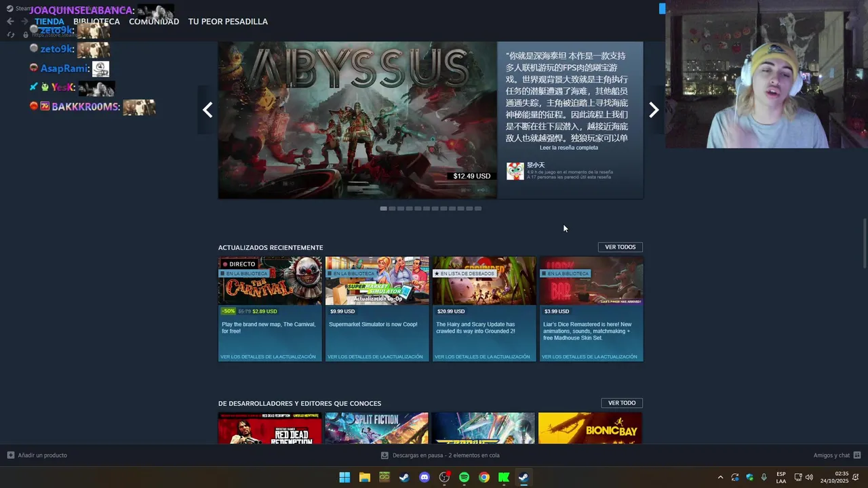This screenshot has height=488, width=868.
Task: View update details for Supermarket Simulator
Action: 375,357
